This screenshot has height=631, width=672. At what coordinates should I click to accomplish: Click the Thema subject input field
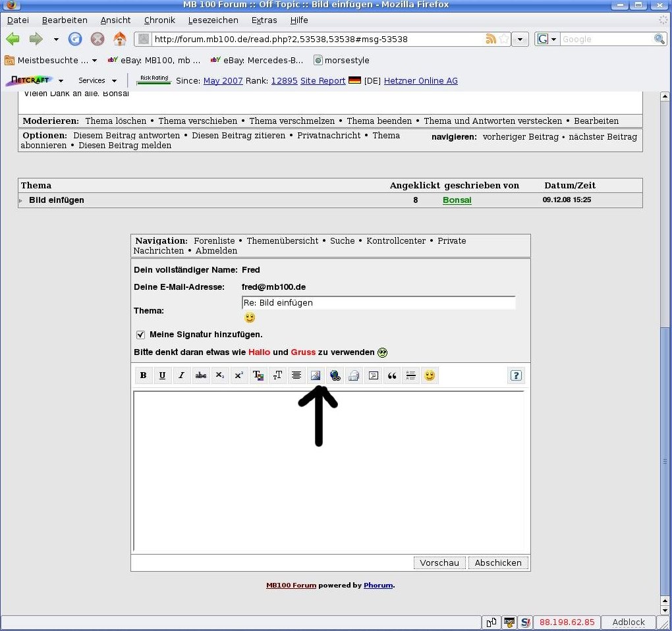[378, 303]
